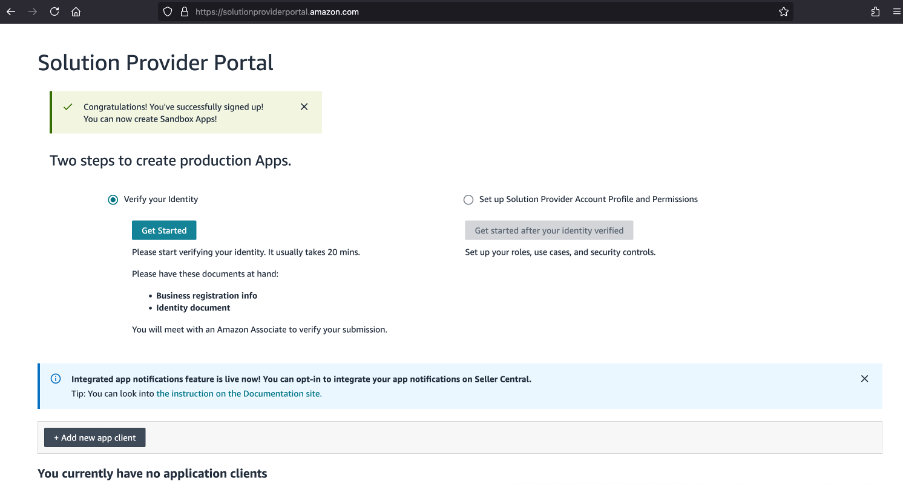Open the browser home page icon
The height and width of the screenshot is (484, 904).
tap(76, 12)
